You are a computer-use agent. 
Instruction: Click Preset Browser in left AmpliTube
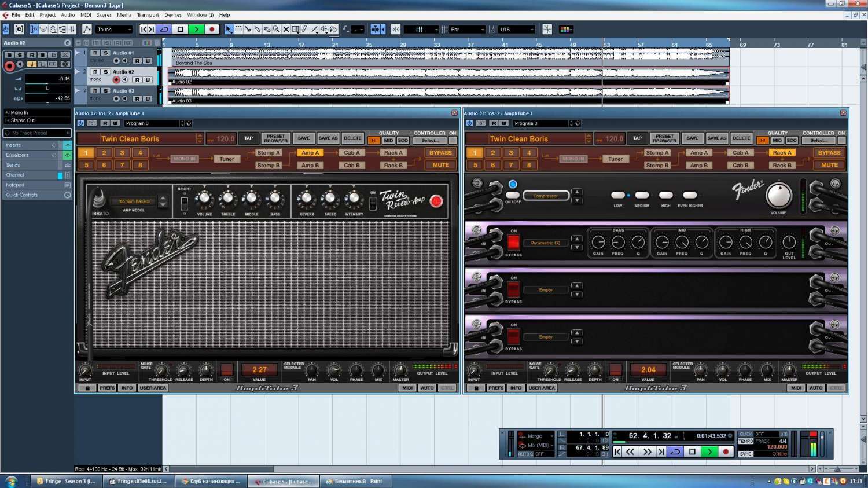tap(276, 138)
